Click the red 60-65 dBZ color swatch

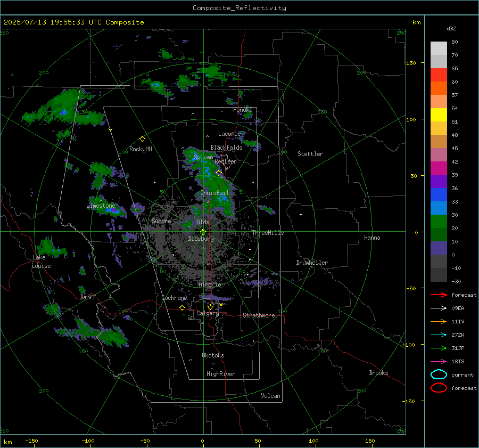(x=439, y=75)
